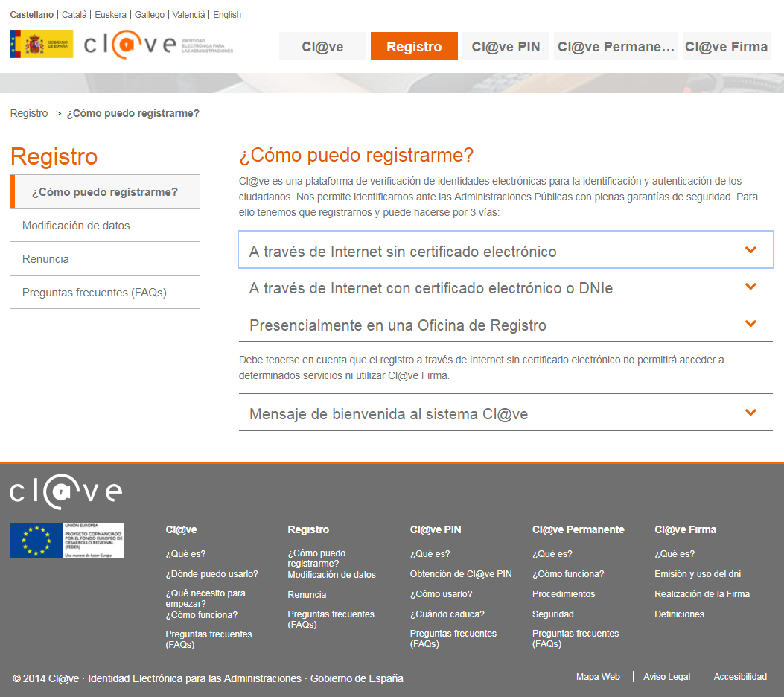
Task: Select the Registro tab in top navigation
Action: tap(414, 46)
